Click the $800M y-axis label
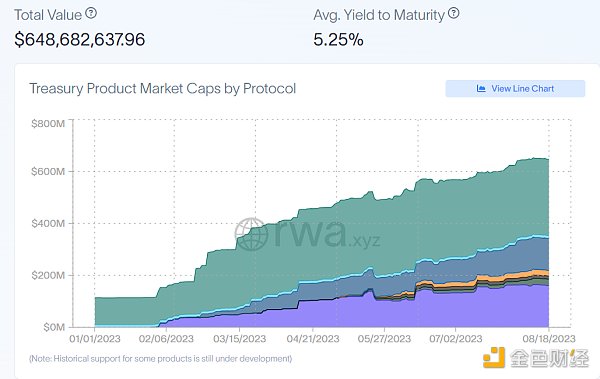The width and height of the screenshot is (600, 379). (x=48, y=124)
